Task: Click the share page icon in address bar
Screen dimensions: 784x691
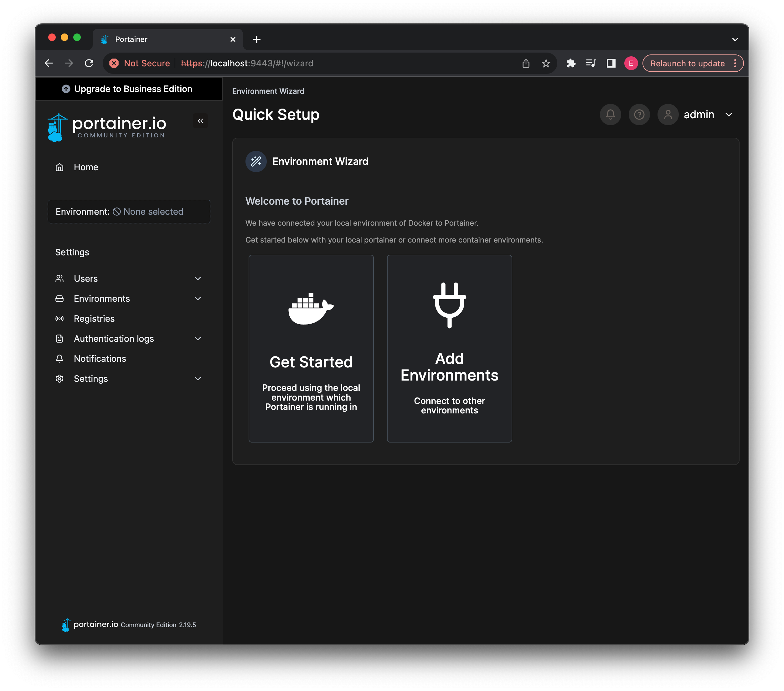Action: [526, 63]
